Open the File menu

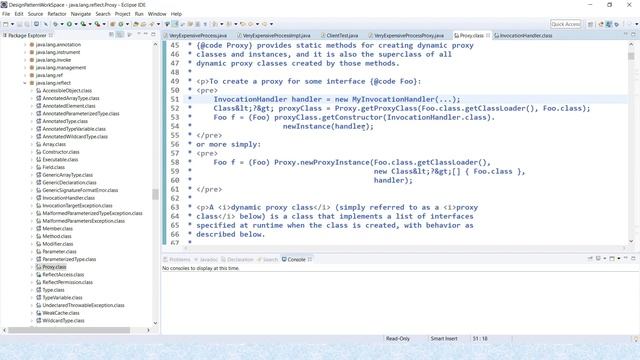6,14
